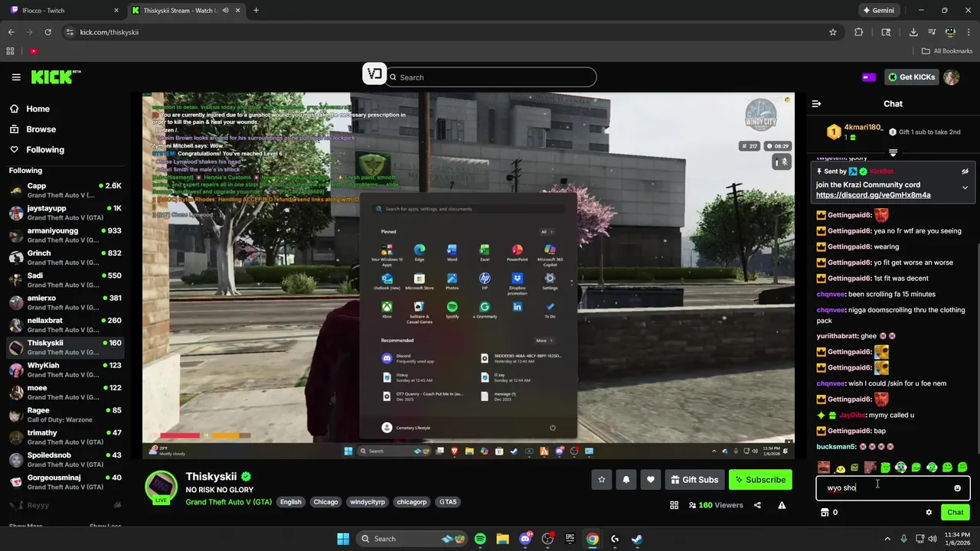Share the stream via share icon
The width and height of the screenshot is (980, 551).
[757, 505]
